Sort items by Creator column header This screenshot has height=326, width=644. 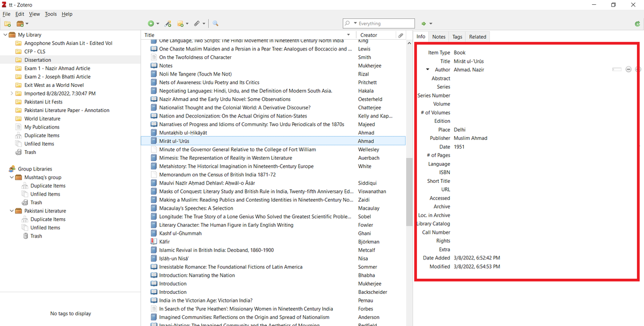click(376, 35)
